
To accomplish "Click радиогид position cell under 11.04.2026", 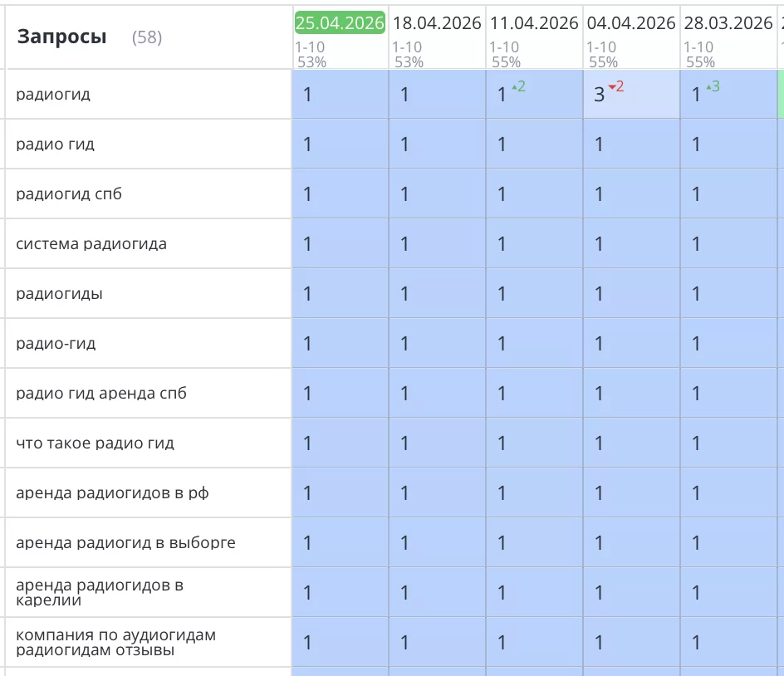I will coord(535,94).
